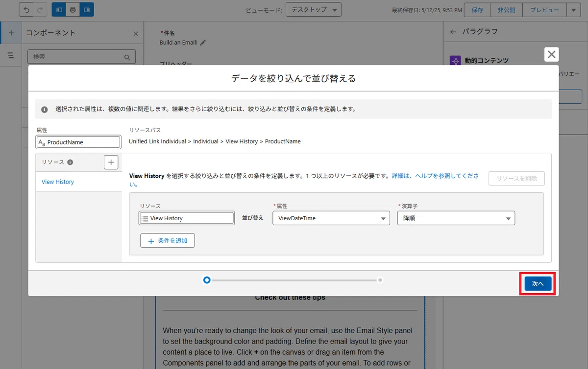588x369 pixels.
Task: Click the Build an Email! subject text
Action: click(x=178, y=43)
